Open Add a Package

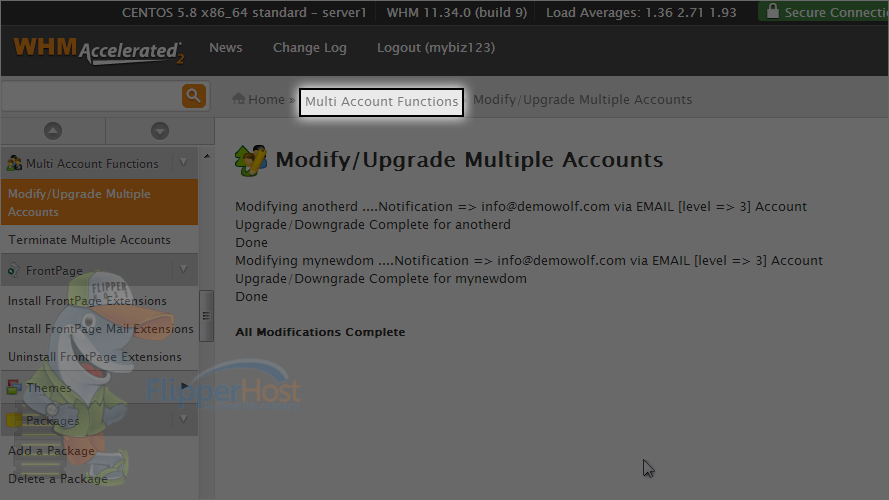pos(51,451)
